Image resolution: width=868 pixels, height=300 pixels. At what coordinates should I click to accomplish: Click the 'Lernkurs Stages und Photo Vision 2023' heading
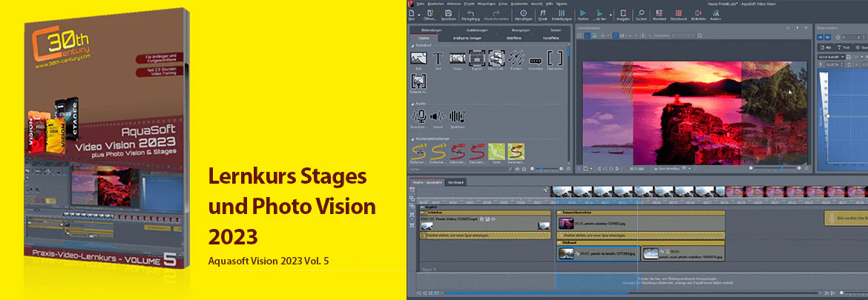point(292,207)
